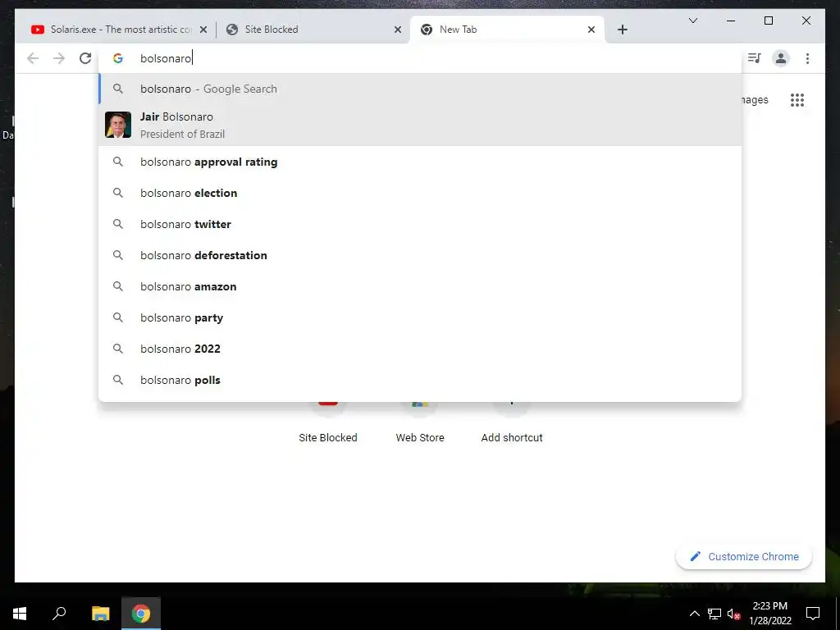Click the Google G icon in address bar
This screenshot has width=840, height=630.
118,58
